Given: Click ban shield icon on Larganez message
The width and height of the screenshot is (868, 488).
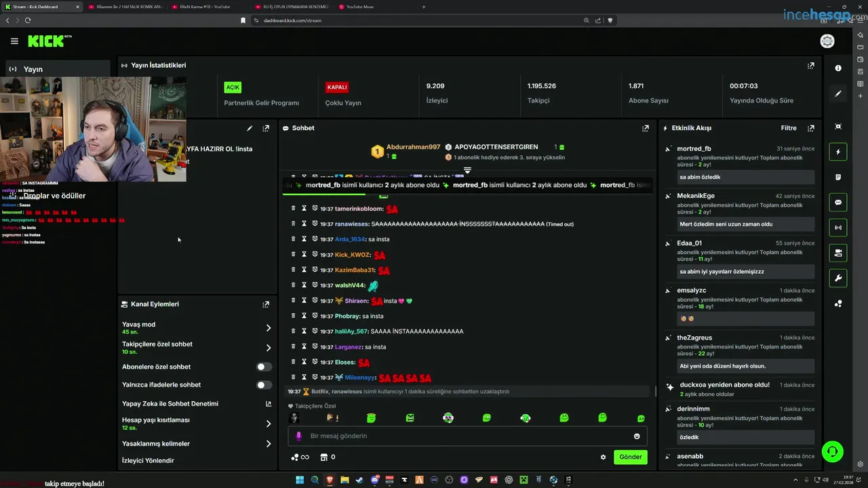Looking at the screenshot, I should click(315, 346).
